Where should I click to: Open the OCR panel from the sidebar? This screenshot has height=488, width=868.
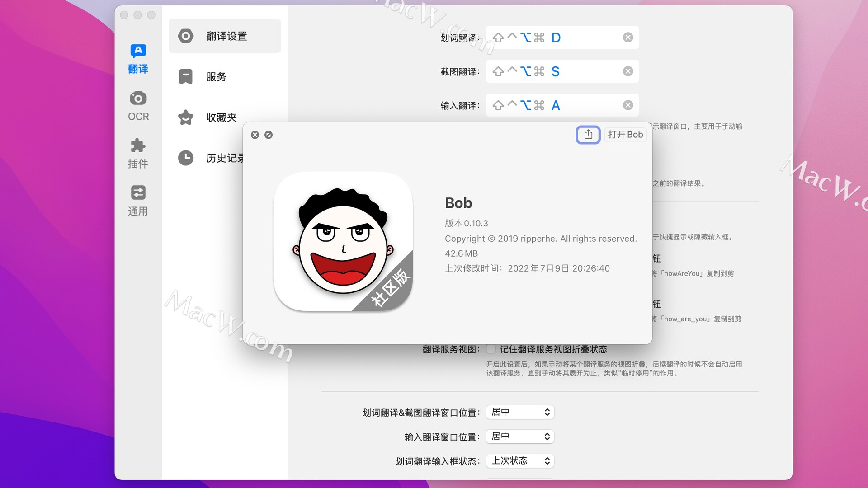(x=138, y=98)
